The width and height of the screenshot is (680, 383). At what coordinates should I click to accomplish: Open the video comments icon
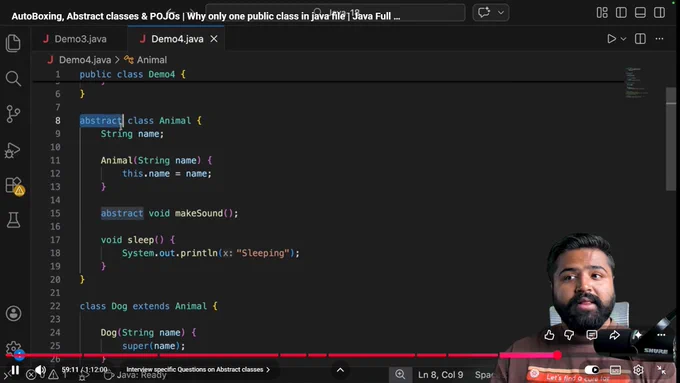(592, 335)
